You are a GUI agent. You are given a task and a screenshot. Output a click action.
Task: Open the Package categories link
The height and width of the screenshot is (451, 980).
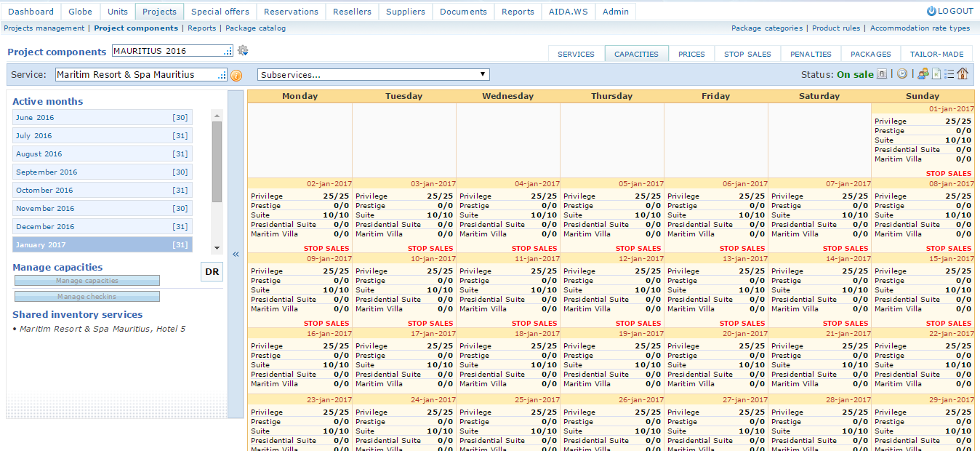(767, 28)
